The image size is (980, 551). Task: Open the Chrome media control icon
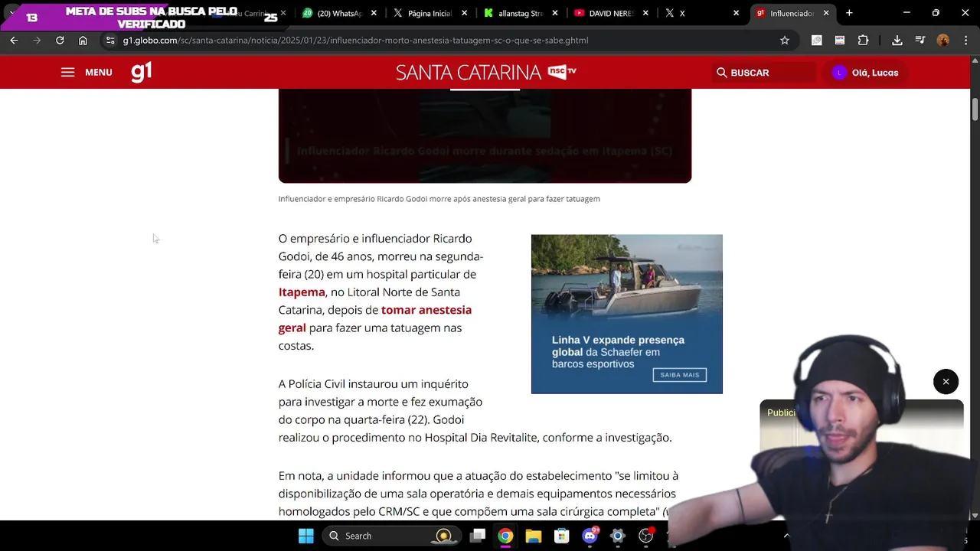point(920,40)
